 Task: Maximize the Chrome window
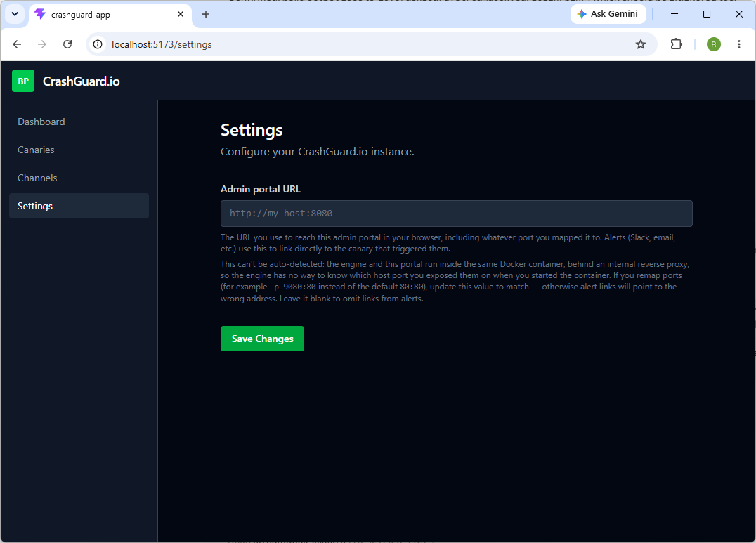(707, 14)
